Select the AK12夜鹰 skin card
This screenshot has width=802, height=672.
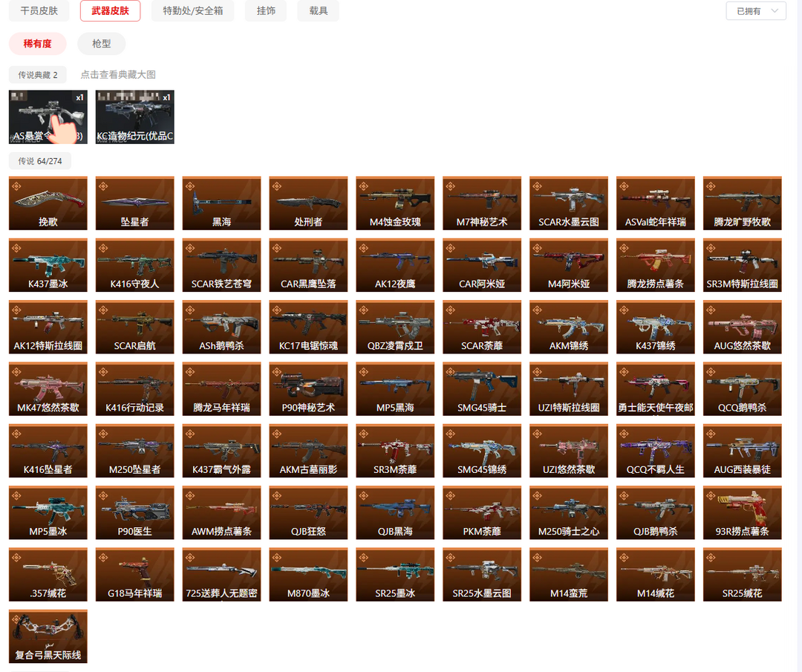395,265
